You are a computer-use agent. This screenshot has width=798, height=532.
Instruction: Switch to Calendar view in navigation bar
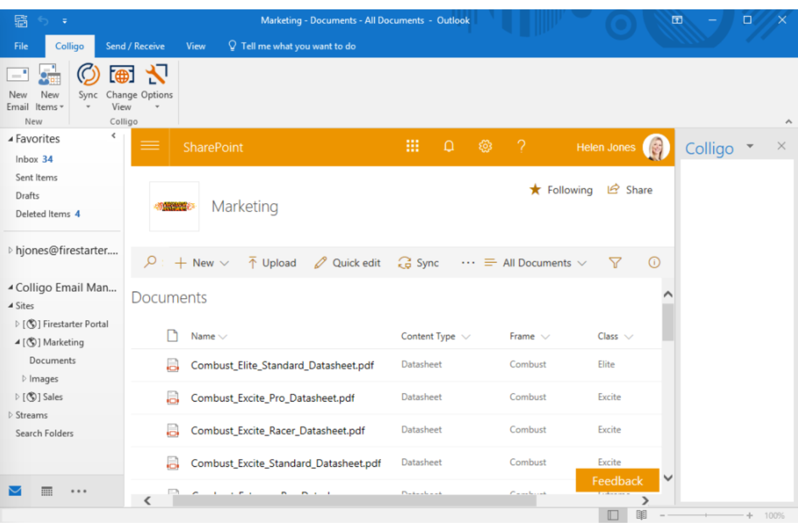click(47, 491)
